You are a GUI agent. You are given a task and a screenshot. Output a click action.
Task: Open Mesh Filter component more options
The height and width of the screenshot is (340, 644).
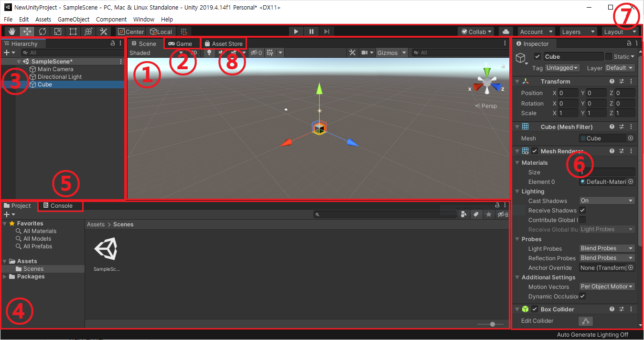pos(631,127)
